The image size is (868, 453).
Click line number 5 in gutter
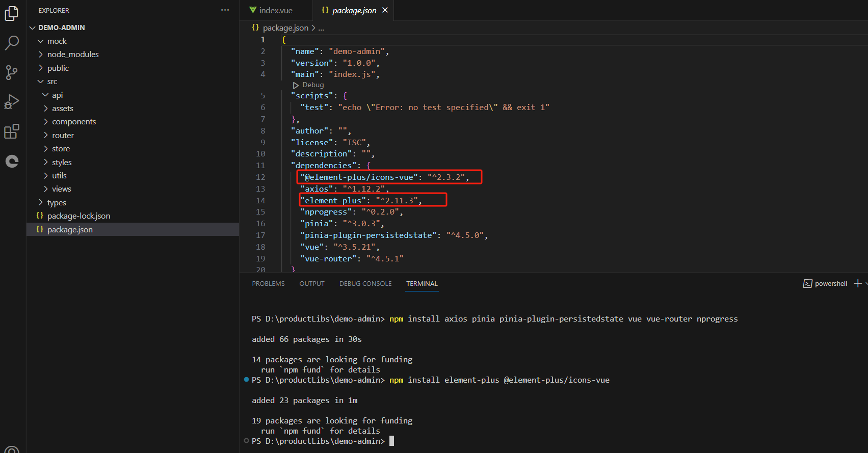263,95
